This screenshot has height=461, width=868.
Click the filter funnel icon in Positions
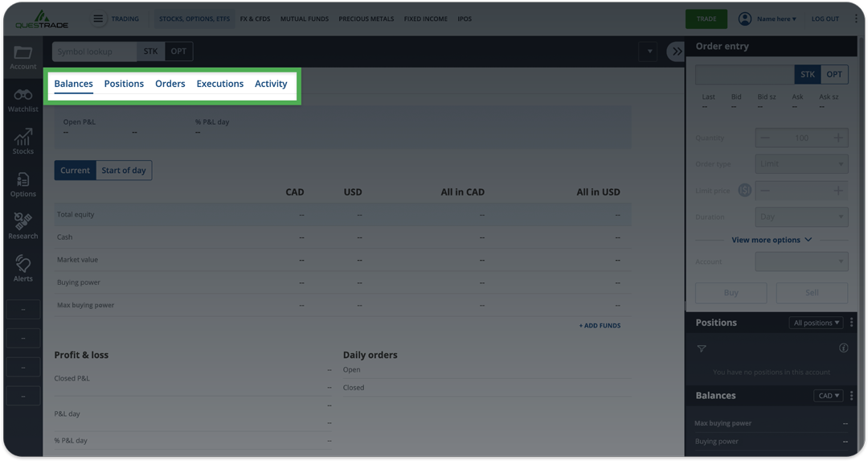coord(702,348)
